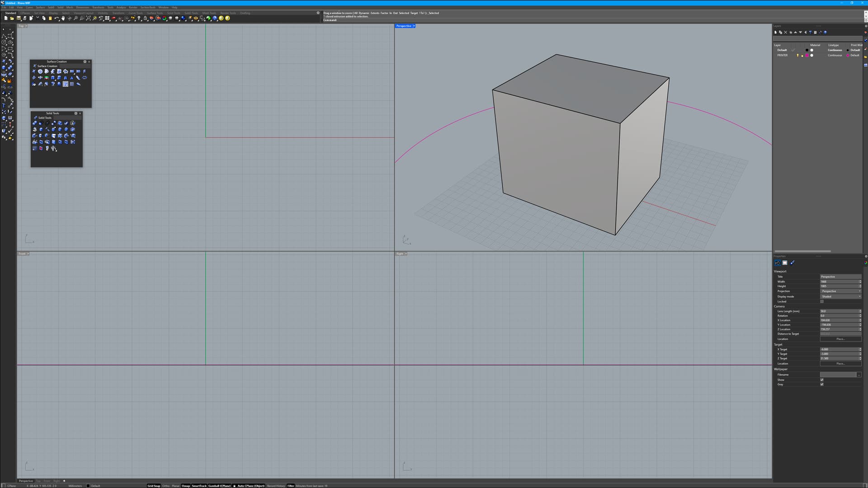868x488 pixels.
Task: Open the Perspective viewport title menu arrow
Action: (x=414, y=26)
